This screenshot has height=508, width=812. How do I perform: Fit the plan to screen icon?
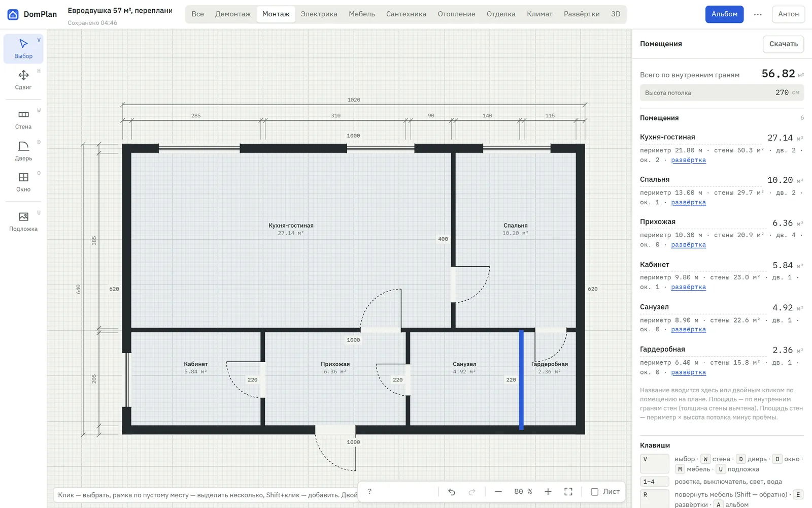[568, 492]
